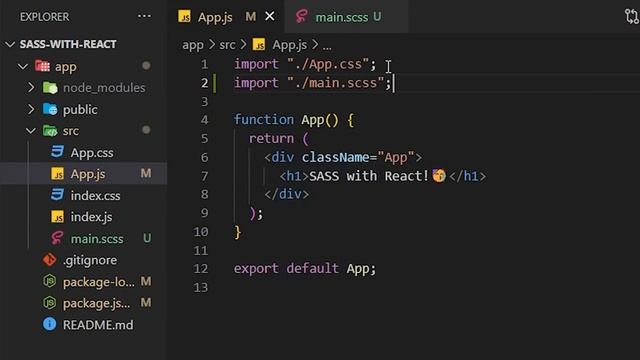Click the modified dot beside src folder
Image resolution: width=640 pixels, height=360 pixels.
[x=146, y=130]
